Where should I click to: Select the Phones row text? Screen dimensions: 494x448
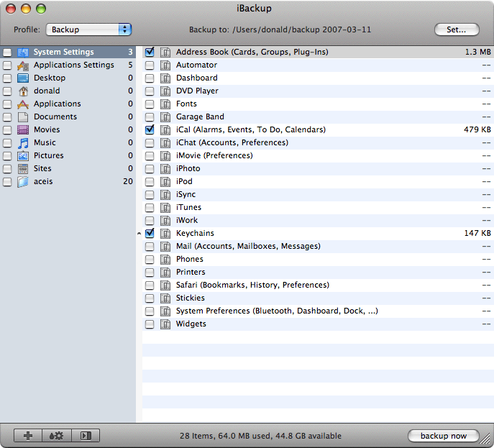(190, 259)
